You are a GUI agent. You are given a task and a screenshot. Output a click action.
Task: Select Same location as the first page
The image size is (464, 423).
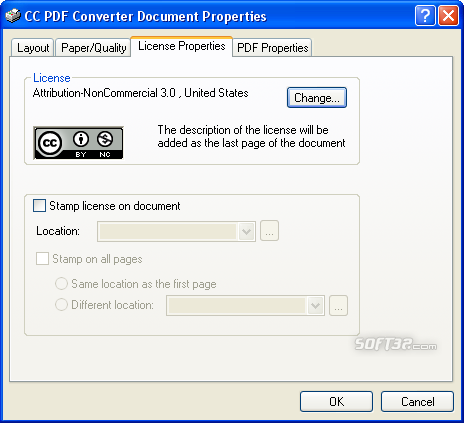[61, 284]
